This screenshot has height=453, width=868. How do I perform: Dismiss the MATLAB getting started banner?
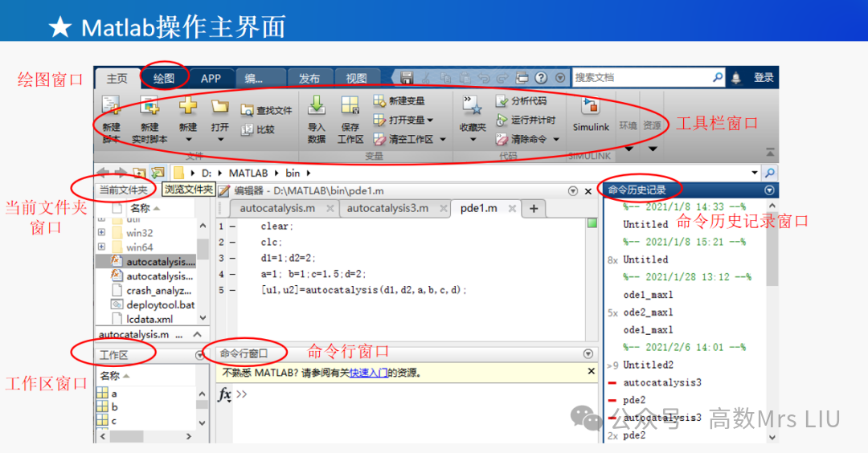592,371
